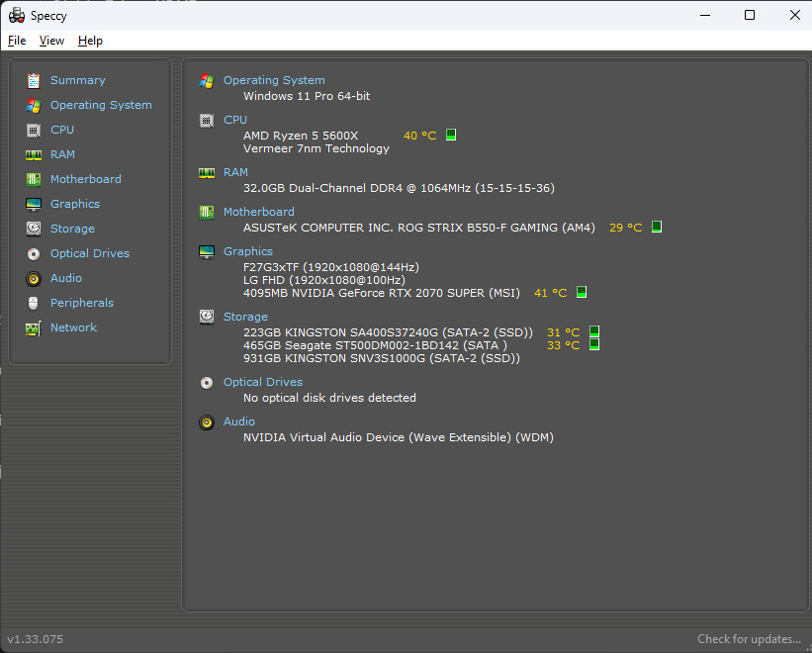The image size is (812, 653).
Task: Click the Storage heading in main panel
Action: point(245,317)
